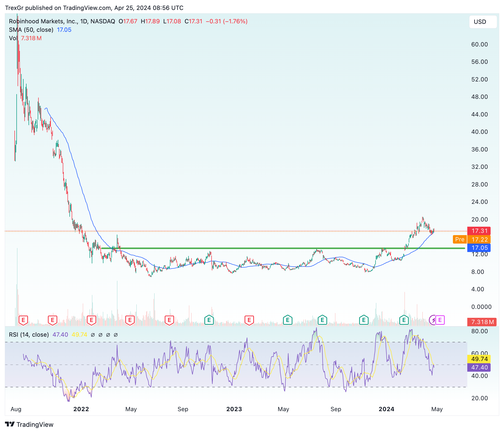504x433 pixels.
Task: Select the SMA (50, close) indicator legend
Action: pos(31,30)
